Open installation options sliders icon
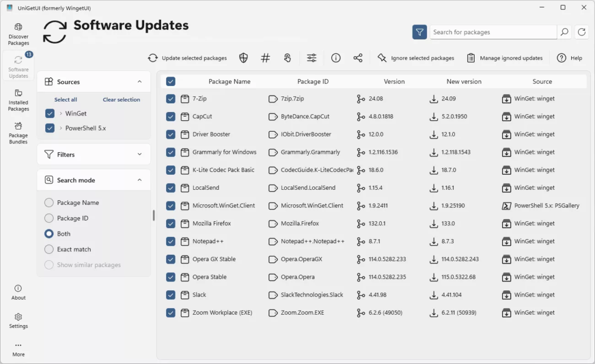Image resolution: width=595 pixels, height=364 pixels. [312, 58]
